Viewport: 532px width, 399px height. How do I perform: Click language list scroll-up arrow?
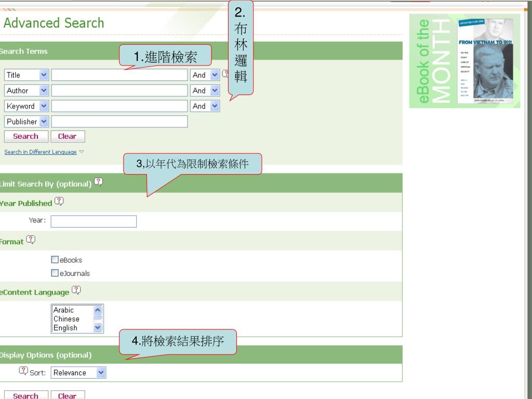[x=98, y=310]
